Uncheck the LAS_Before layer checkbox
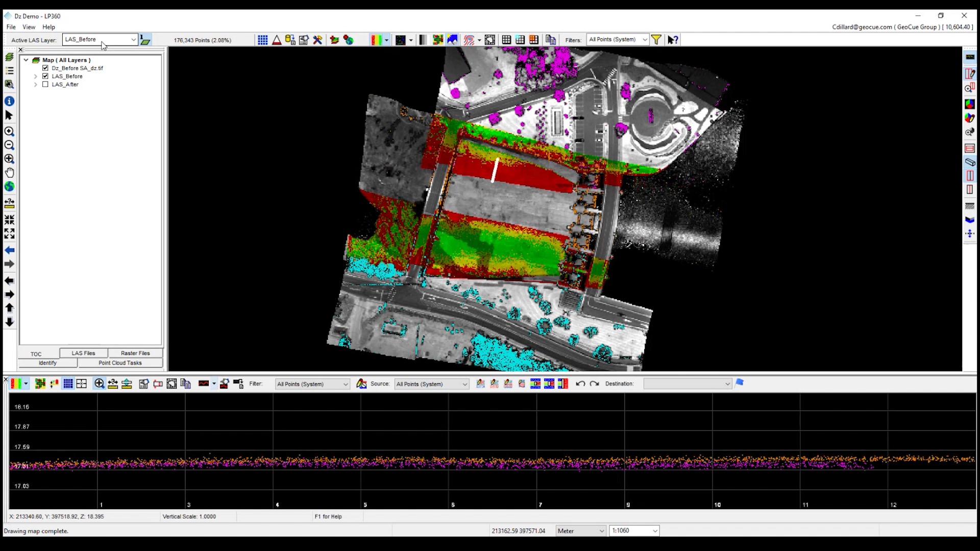 pos(45,76)
